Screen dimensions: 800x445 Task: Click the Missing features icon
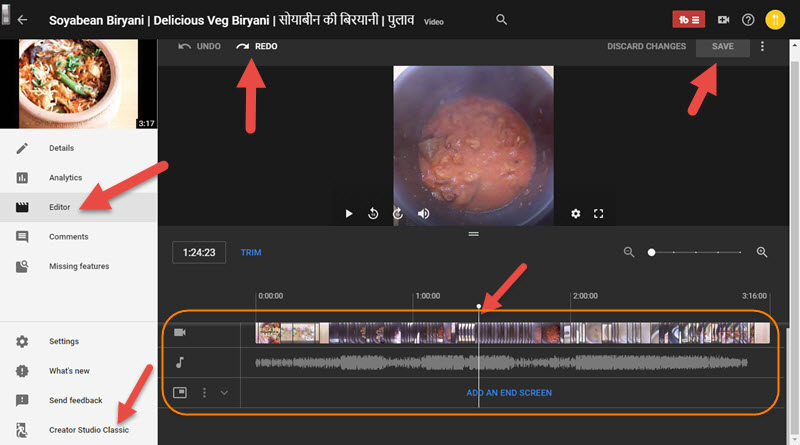click(x=22, y=266)
